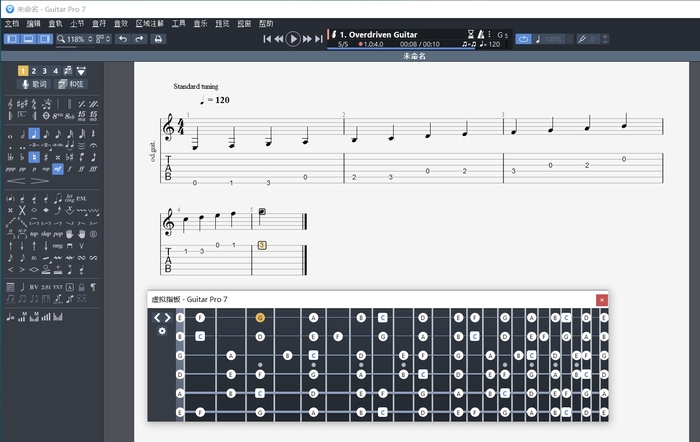Click the 歌词 lyrics button

tap(34, 84)
